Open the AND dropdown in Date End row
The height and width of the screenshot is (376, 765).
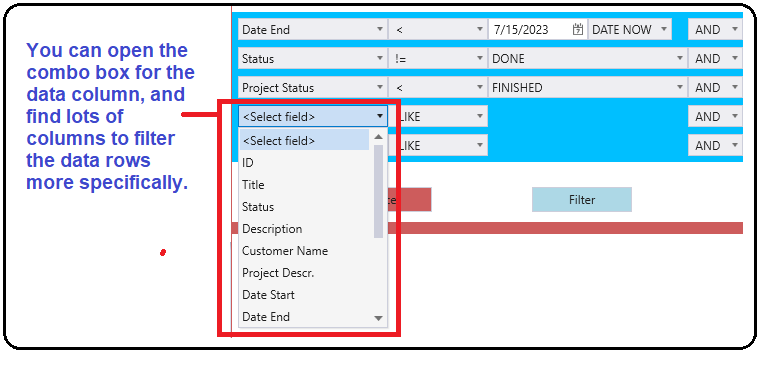(x=715, y=30)
